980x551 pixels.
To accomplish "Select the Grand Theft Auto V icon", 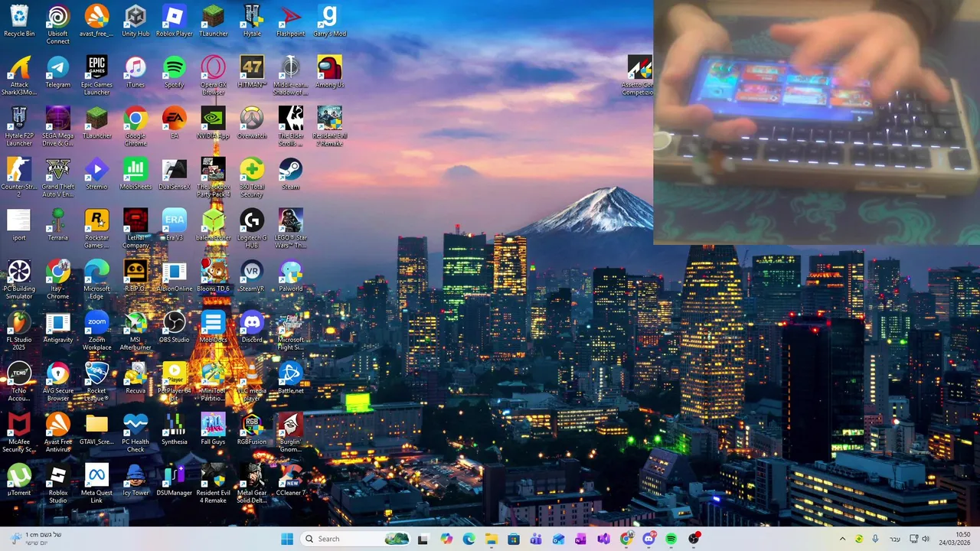I will point(58,178).
